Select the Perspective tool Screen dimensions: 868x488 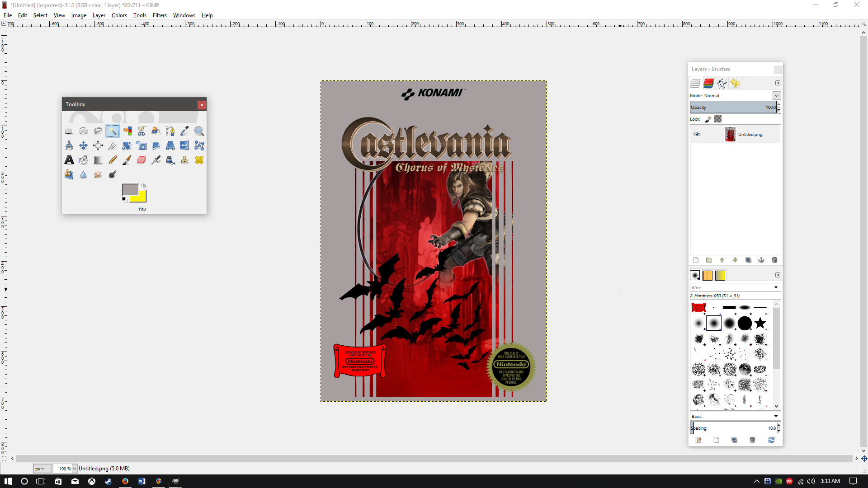pos(170,145)
